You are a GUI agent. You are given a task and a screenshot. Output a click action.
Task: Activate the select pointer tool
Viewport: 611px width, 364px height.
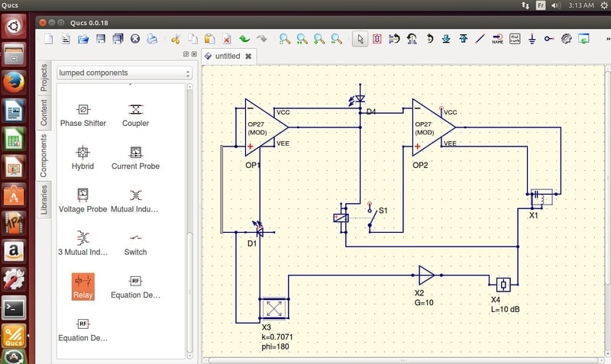pos(360,39)
